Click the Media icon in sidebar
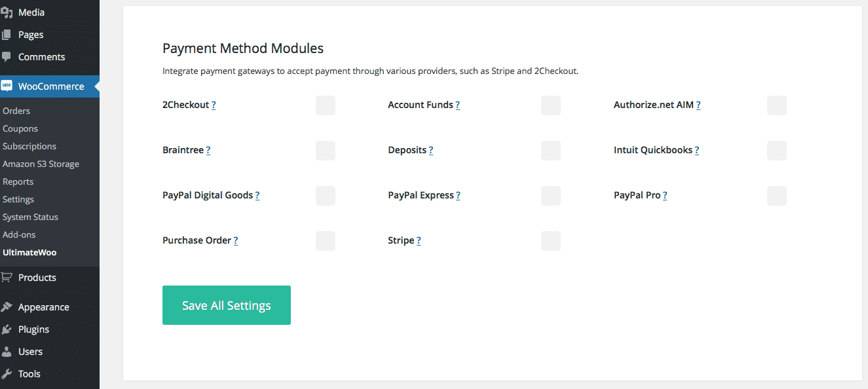The width and height of the screenshot is (868, 389). point(7,12)
